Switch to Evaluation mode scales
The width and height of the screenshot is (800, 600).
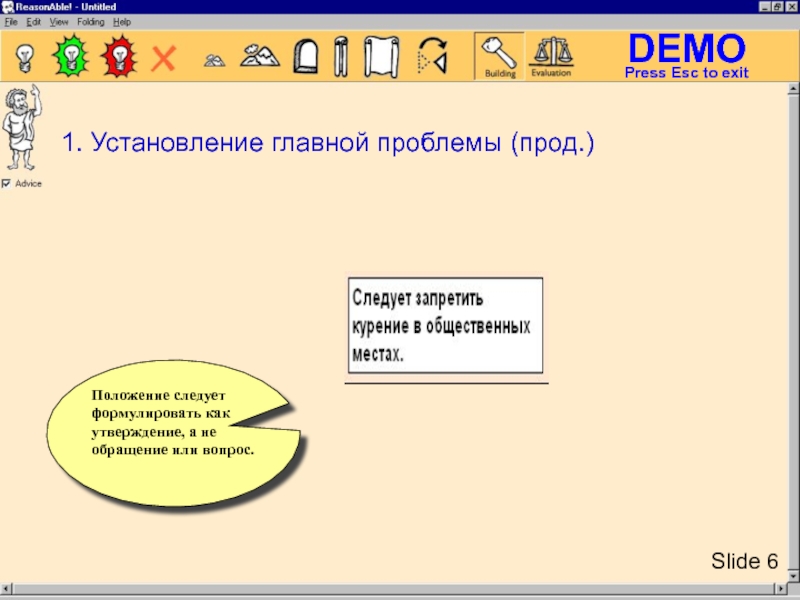(551, 56)
